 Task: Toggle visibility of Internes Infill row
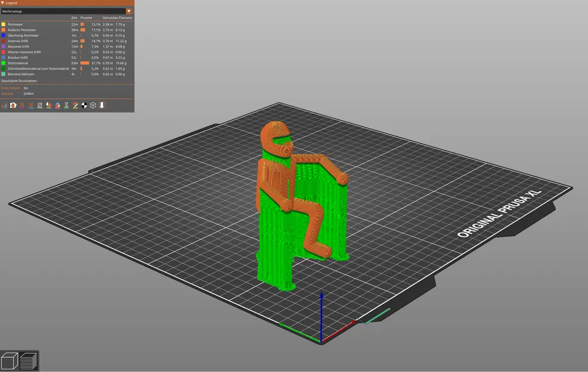(x=67, y=41)
